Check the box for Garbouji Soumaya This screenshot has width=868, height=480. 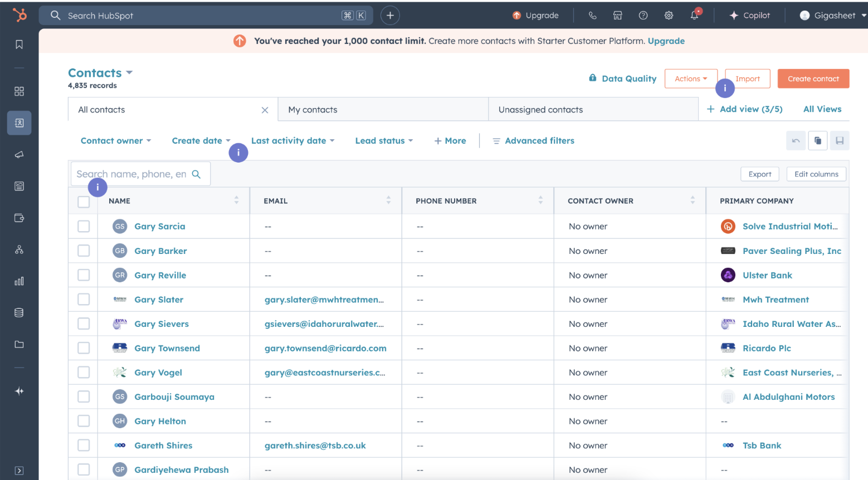(x=84, y=396)
